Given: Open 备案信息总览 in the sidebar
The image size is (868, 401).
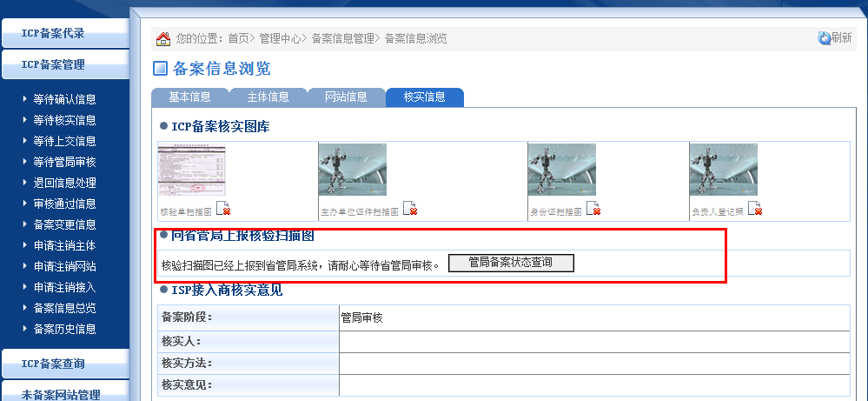Looking at the screenshot, I should 65,308.
